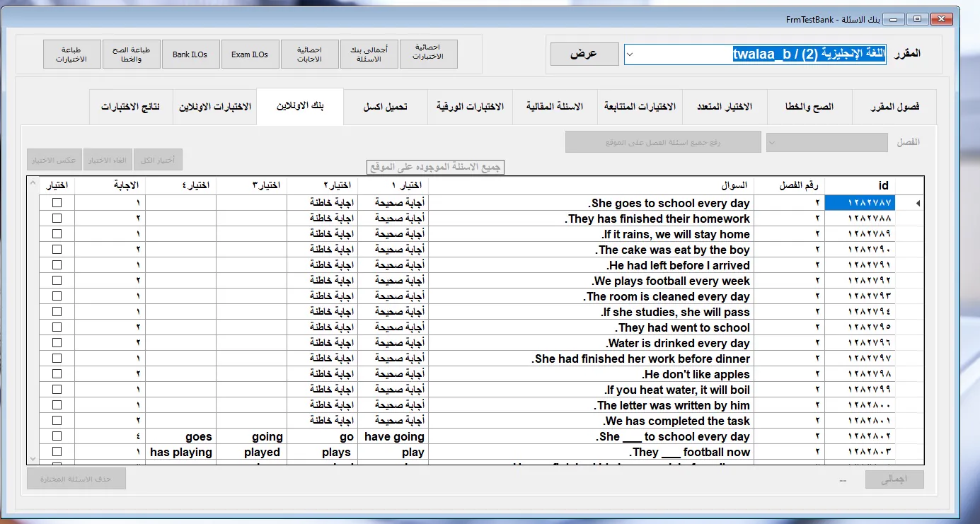Click the 'played' option cell
The width and height of the screenshot is (980, 524).
pos(252,452)
